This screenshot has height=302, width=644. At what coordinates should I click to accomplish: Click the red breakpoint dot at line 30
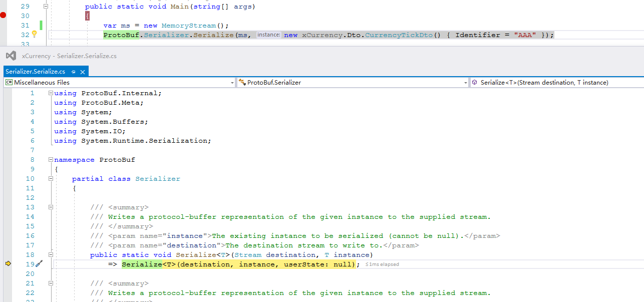click(3, 16)
